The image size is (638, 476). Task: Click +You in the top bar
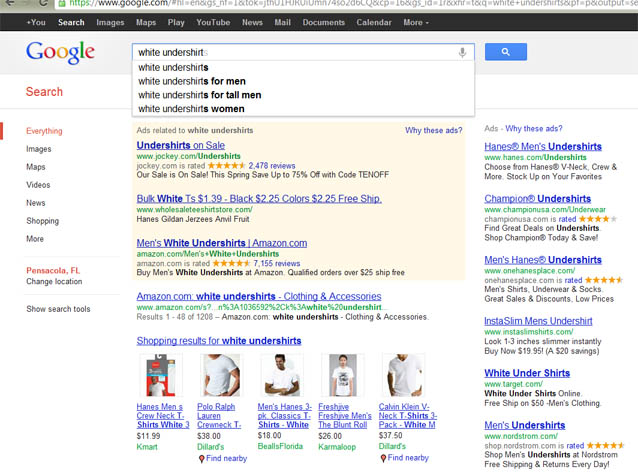tap(36, 22)
